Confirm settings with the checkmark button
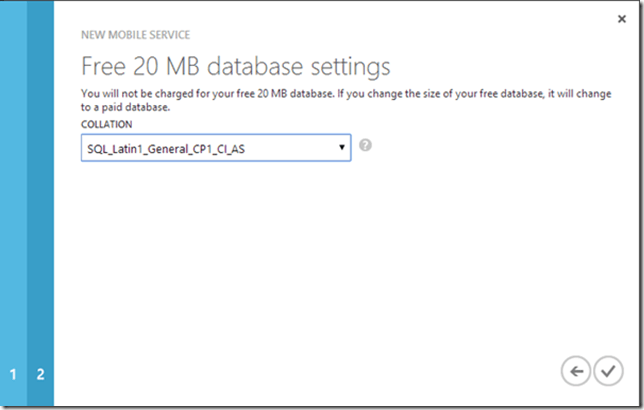644x410 pixels. coord(607,371)
